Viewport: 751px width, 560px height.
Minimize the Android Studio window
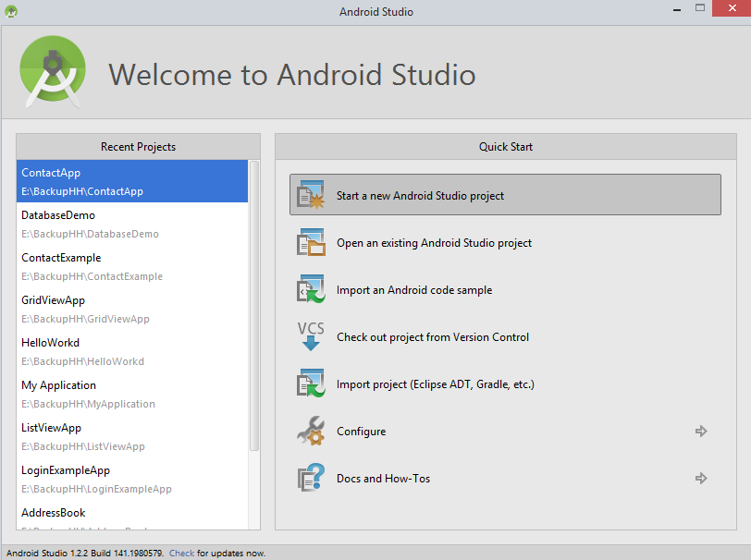[677, 9]
